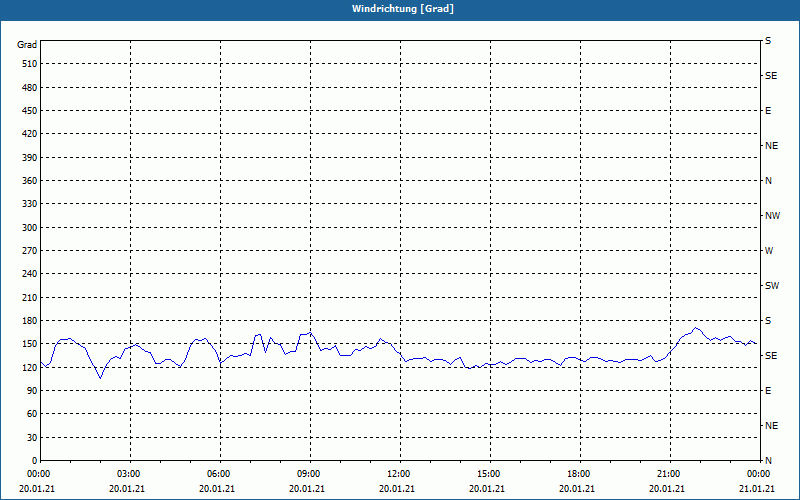
Task: Select the '90' y-axis value
Action: tap(32, 391)
